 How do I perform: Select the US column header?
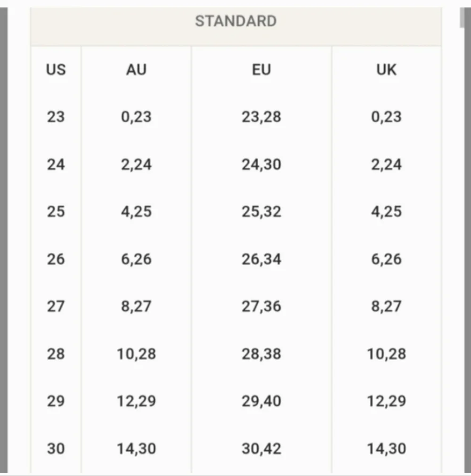[56, 70]
